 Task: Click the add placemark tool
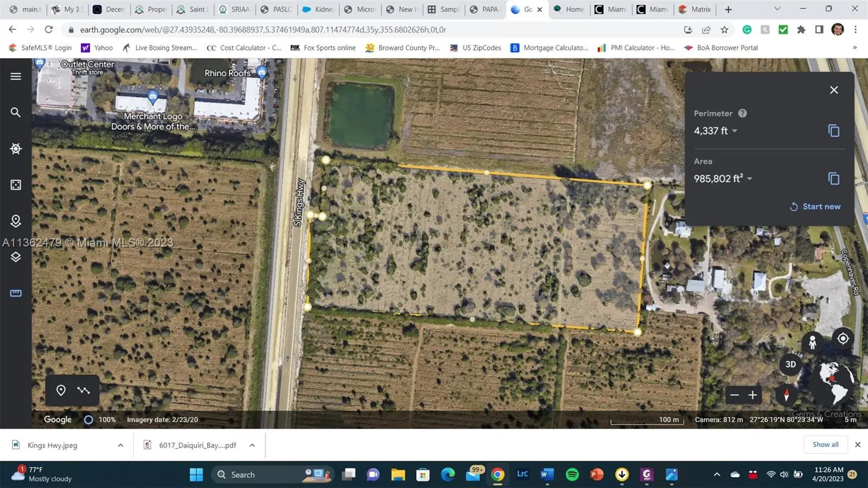pyautogui.click(x=61, y=390)
